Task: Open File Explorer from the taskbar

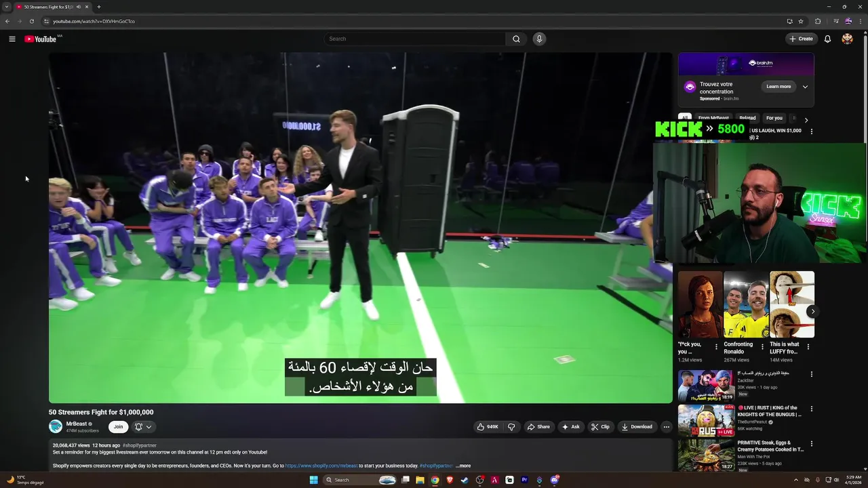Action: click(x=420, y=480)
